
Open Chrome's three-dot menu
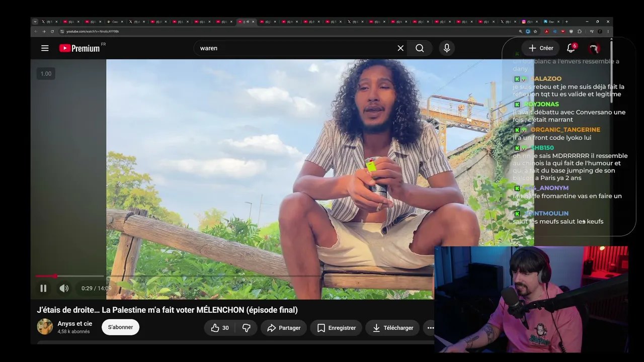pyautogui.click(x=608, y=31)
